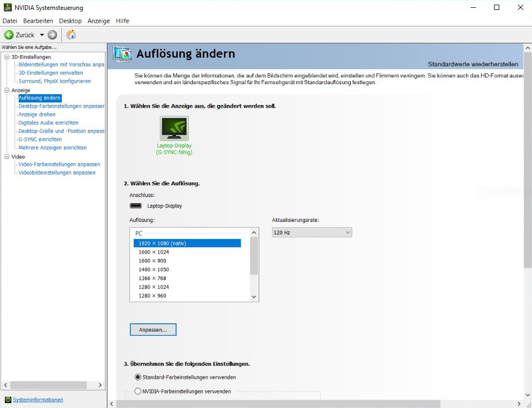This screenshot has width=532, height=408.
Task: Open Videobildeinstellungen anpassen
Action: click(57, 173)
